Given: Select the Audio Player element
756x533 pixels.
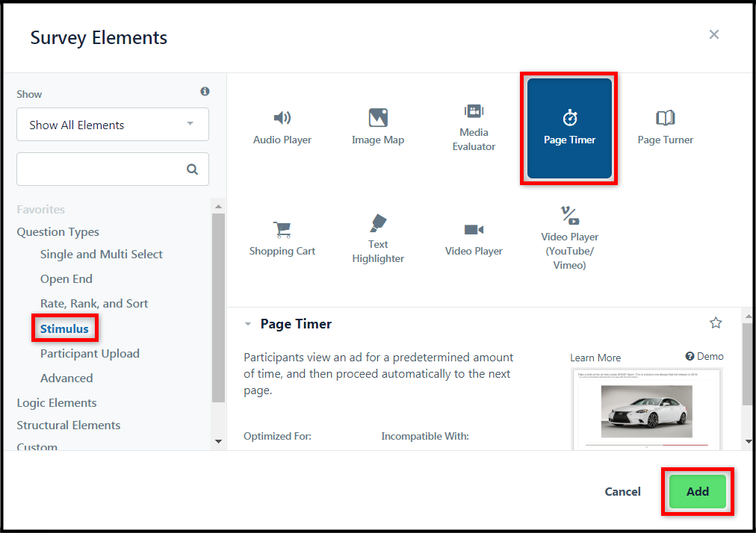Looking at the screenshot, I should (x=282, y=127).
